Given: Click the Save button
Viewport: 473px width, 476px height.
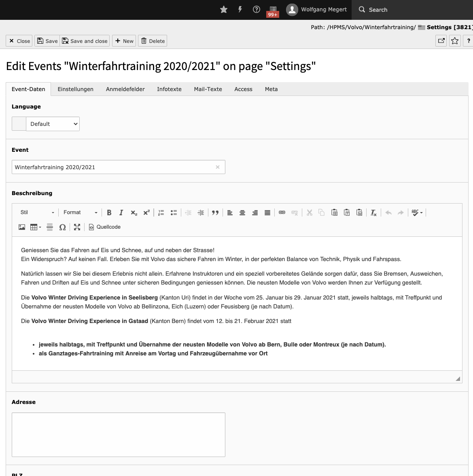Looking at the screenshot, I should pos(47,40).
